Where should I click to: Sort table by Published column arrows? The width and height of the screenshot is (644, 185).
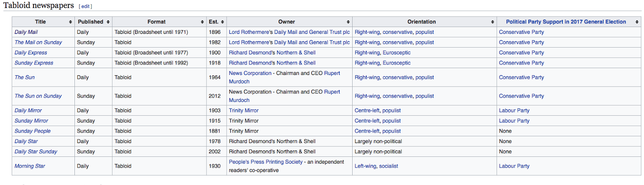[108, 22]
